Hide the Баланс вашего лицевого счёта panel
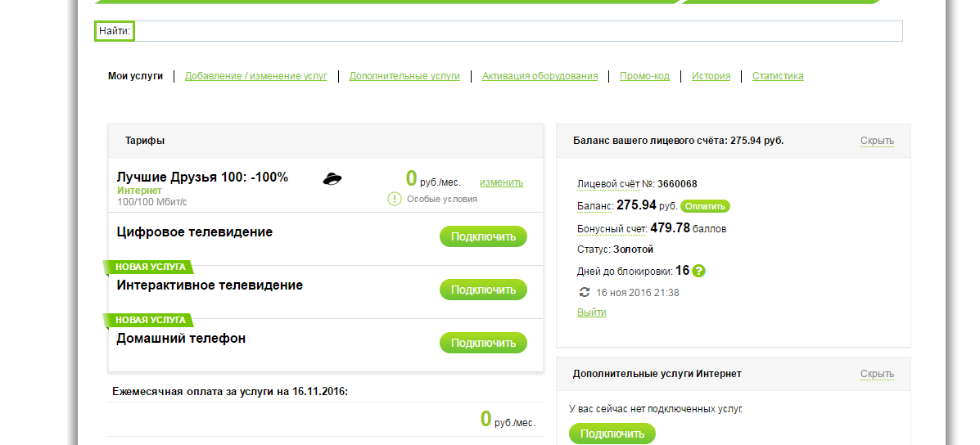 pyautogui.click(x=877, y=141)
